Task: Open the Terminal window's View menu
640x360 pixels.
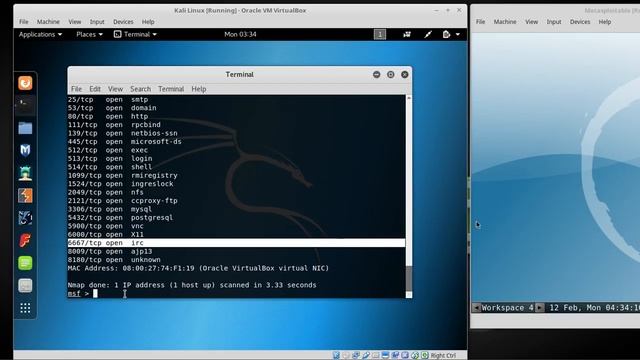Action: click(115, 89)
